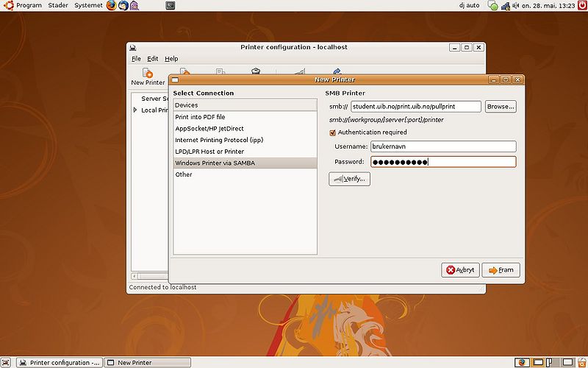Click the network status tray icon

[x=506, y=6]
